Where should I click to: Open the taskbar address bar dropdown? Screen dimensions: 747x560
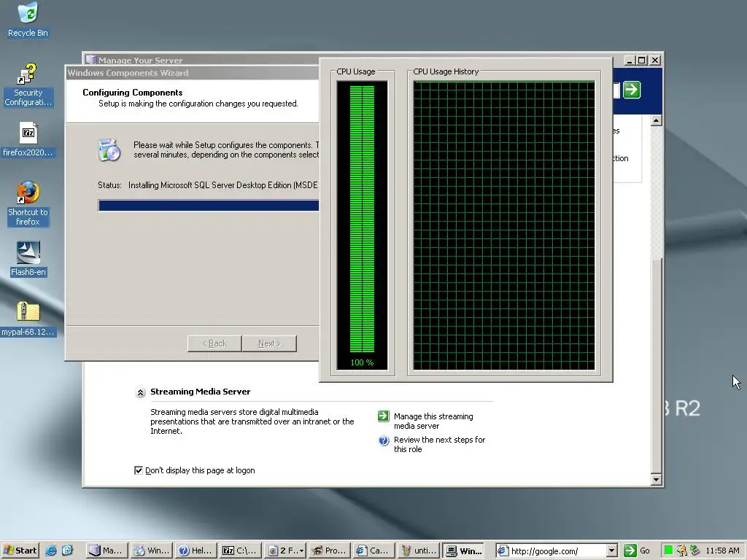pos(612,551)
